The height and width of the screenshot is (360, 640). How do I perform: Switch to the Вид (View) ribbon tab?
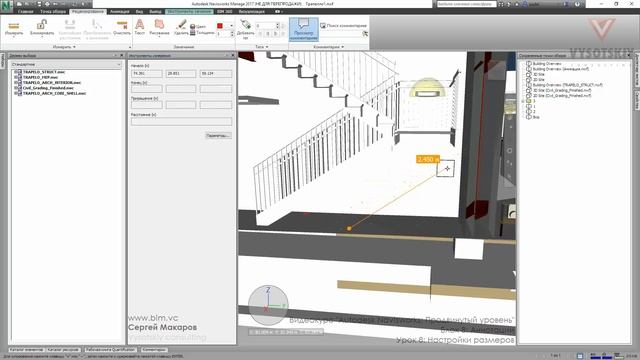click(139, 11)
